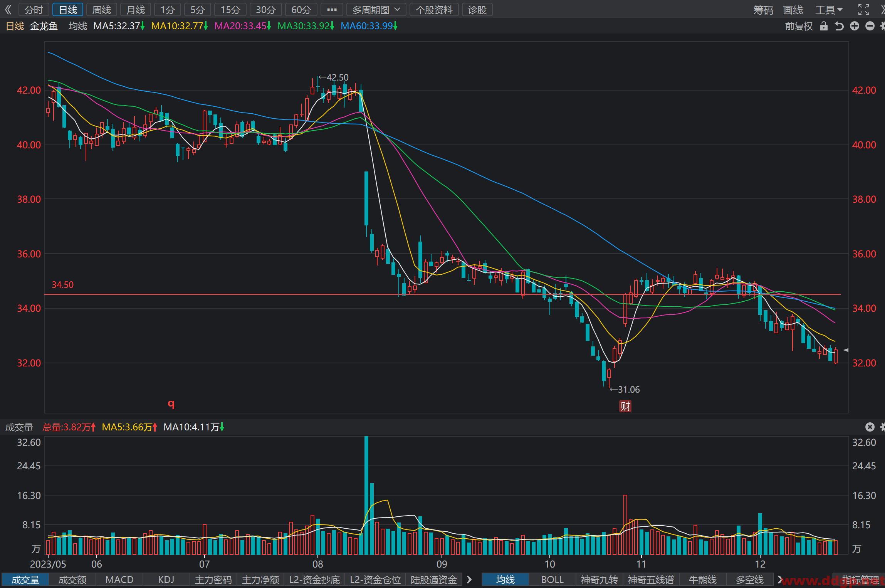The image size is (885, 588).
Task: Switch sub-chart to KDJ
Action: (166, 580)
